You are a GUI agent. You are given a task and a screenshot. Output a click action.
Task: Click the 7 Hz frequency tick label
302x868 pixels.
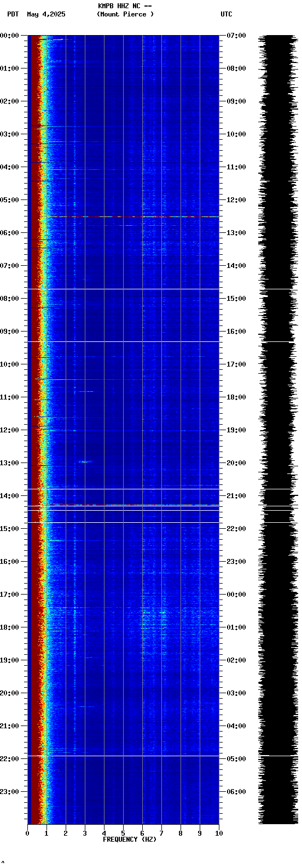click(161, 833)
